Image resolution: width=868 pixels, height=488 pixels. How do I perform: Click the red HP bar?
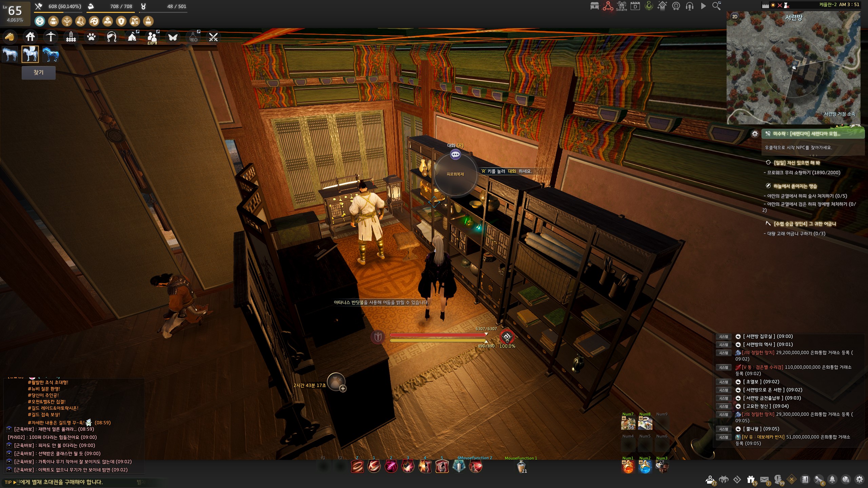(x=437, y=335)
